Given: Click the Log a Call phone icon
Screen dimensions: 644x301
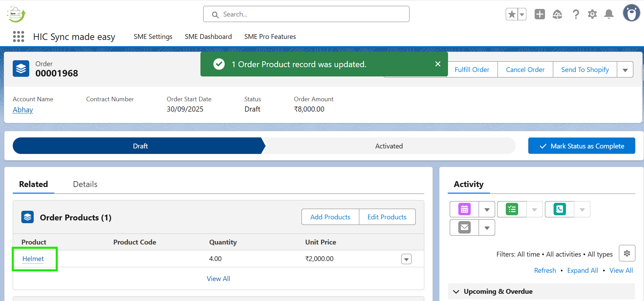Looking at the screenshot, I should 559,209.
